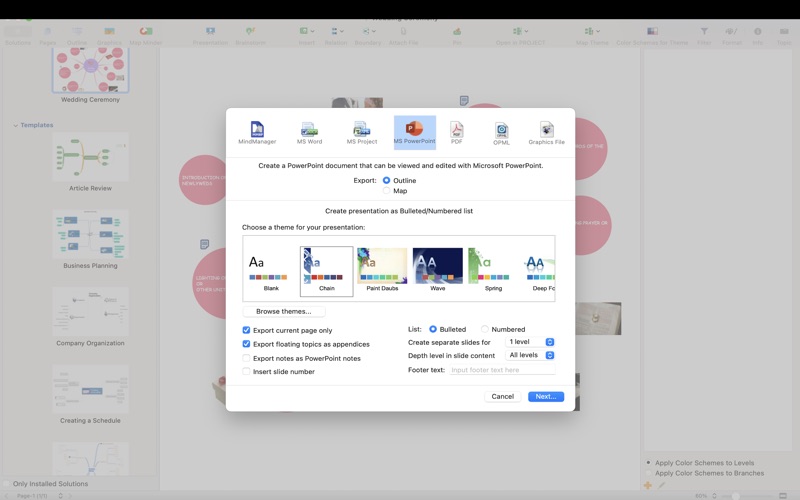Enable Insert slide number checkbox
The width and height of the screenshot is (800, 500).
click(246, 371)
